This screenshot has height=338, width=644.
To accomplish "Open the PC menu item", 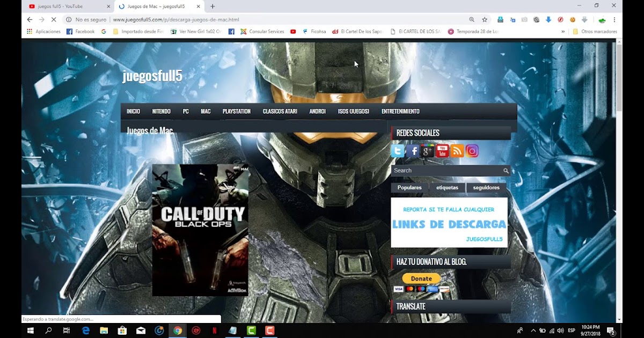I will pyautogui.click(x=186, y=112).
